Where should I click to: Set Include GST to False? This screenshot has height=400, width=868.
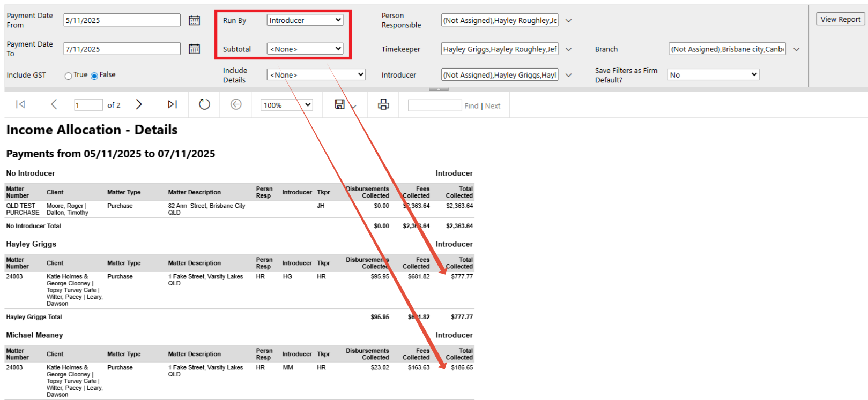[94, 76]
